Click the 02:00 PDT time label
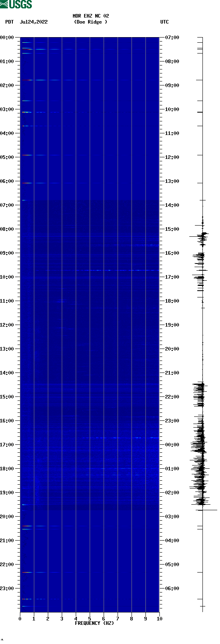The height and width of the screenshot is (644, 220). point(7,85)
